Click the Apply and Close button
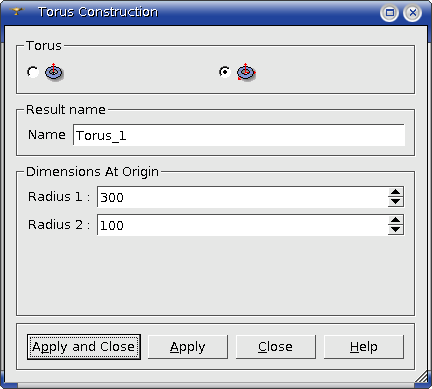The height and width of the screenshot is (389, 432). pos(84,347)
